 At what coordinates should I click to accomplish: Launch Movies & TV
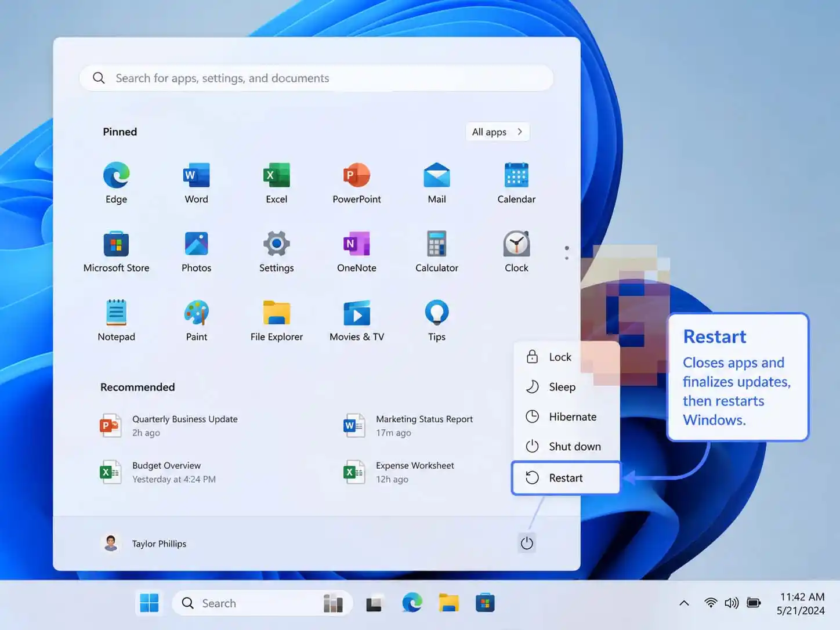click(357, 321)
